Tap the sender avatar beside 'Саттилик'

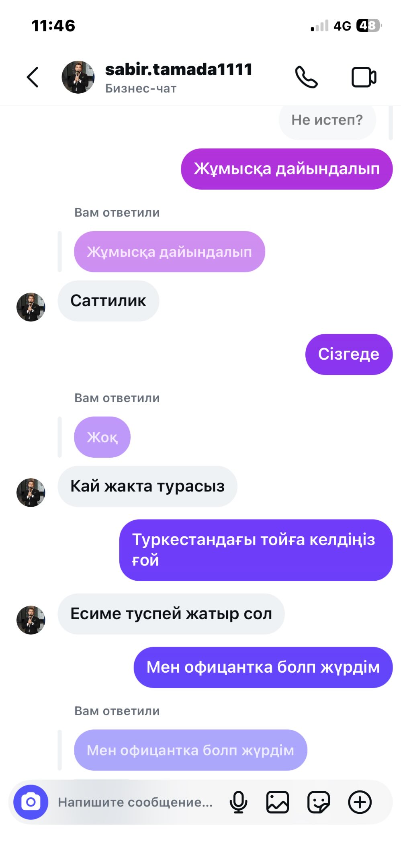click(x=31, y=307)
